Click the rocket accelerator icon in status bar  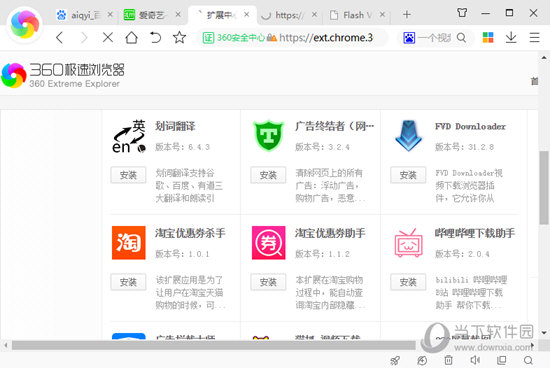tap(395, 360)
